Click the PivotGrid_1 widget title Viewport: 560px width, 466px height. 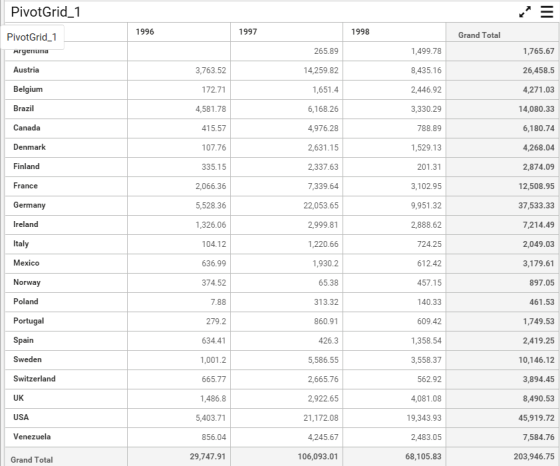(46, 12)
